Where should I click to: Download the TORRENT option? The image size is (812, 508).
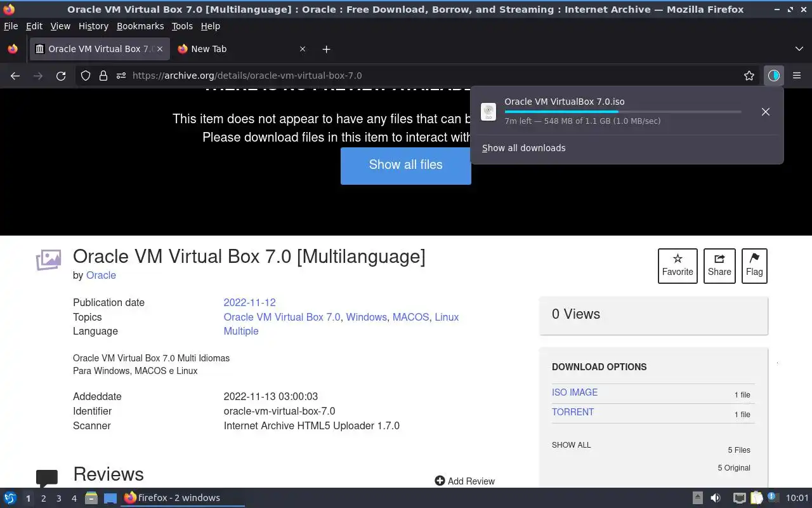pos(573,412)
